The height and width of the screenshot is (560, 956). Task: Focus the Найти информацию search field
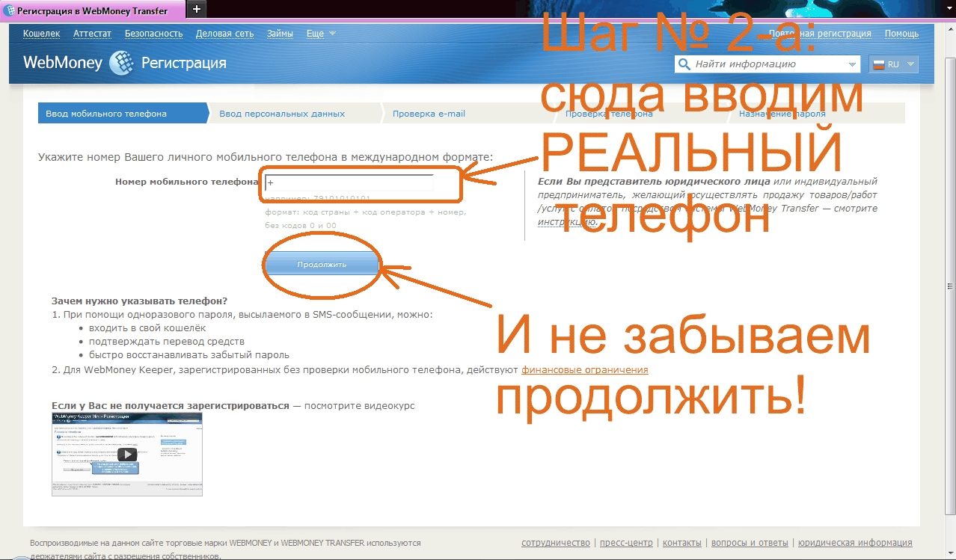767,64
